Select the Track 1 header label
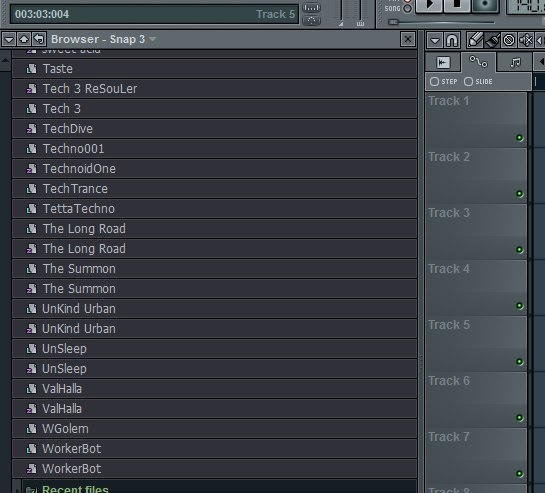This screenshot has width=545, height=493. tap(449, 101)
